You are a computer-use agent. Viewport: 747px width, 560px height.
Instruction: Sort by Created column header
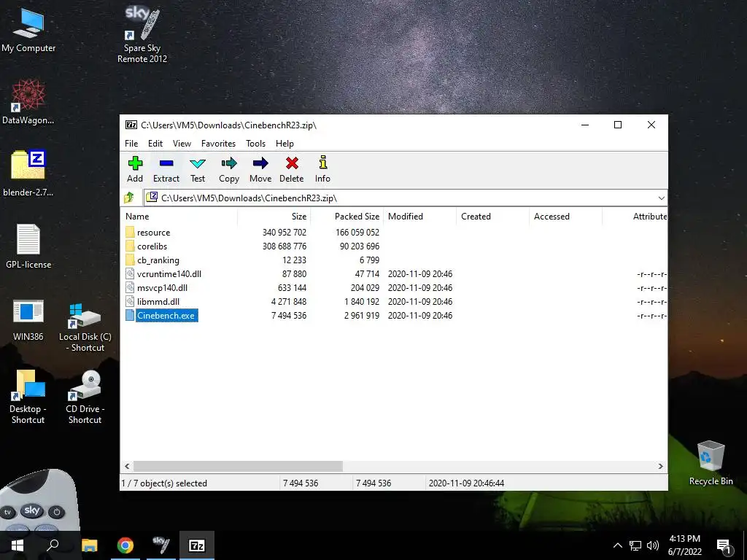[492, 216]
